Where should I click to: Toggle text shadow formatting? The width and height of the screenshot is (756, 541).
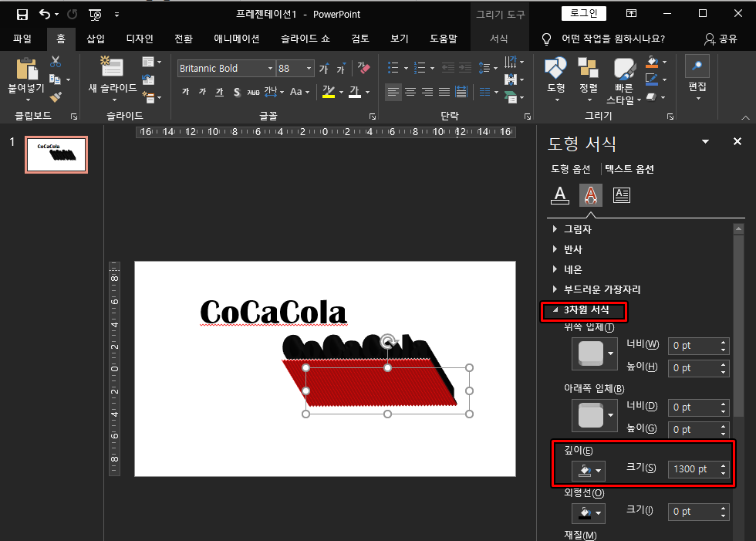coord(237,92)
